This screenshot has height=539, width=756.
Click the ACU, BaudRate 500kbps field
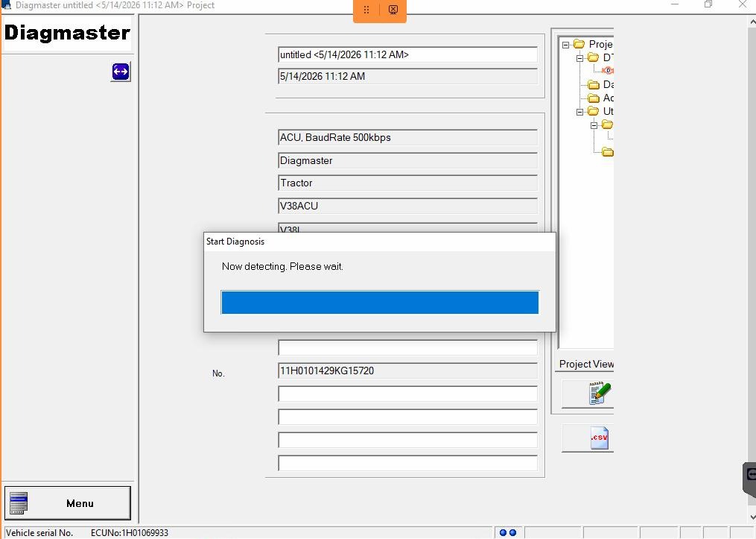click(407, 137)
